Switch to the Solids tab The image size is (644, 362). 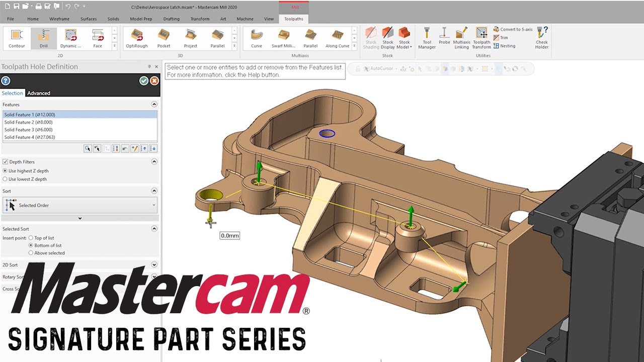(113, 19)
